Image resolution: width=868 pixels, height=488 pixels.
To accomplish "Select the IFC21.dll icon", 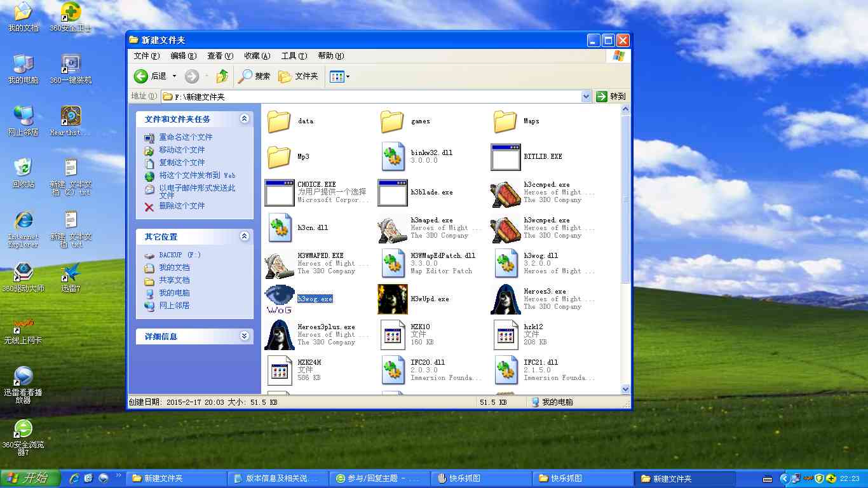I will pyautogui.click(x=506, y=370).
